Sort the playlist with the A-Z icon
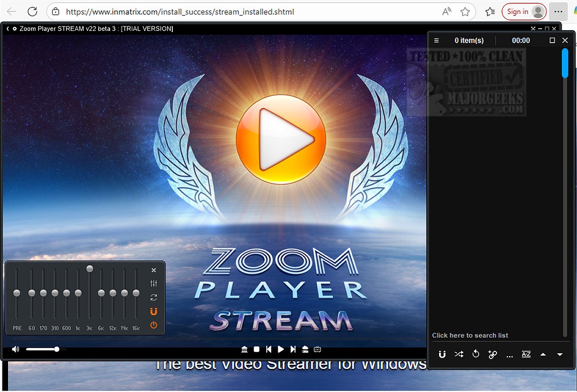Screen dimensions: 577x392 pos(526,355)
